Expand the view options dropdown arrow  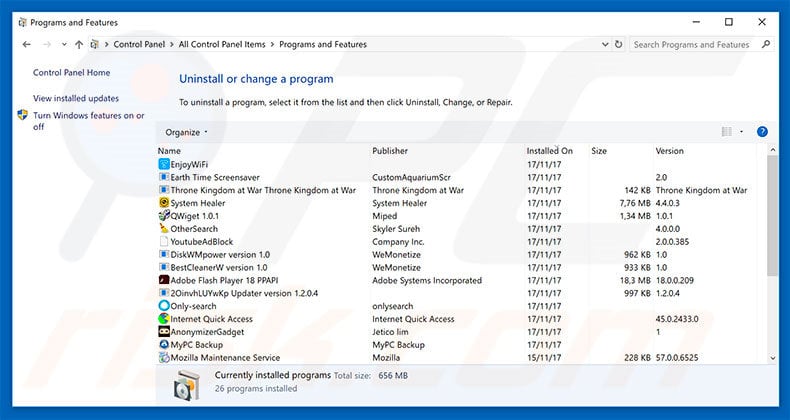pyautogui.click(x=742, y=132)
